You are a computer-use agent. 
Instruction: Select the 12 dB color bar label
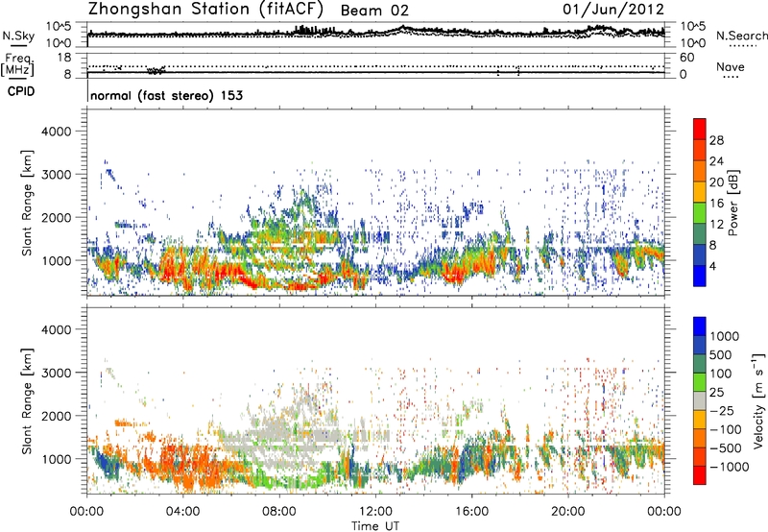click(x=716, y=225)
